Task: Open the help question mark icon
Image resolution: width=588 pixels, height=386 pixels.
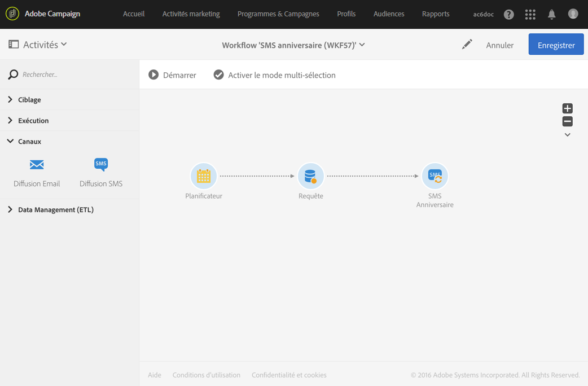Action: click(x=508, y=14)
